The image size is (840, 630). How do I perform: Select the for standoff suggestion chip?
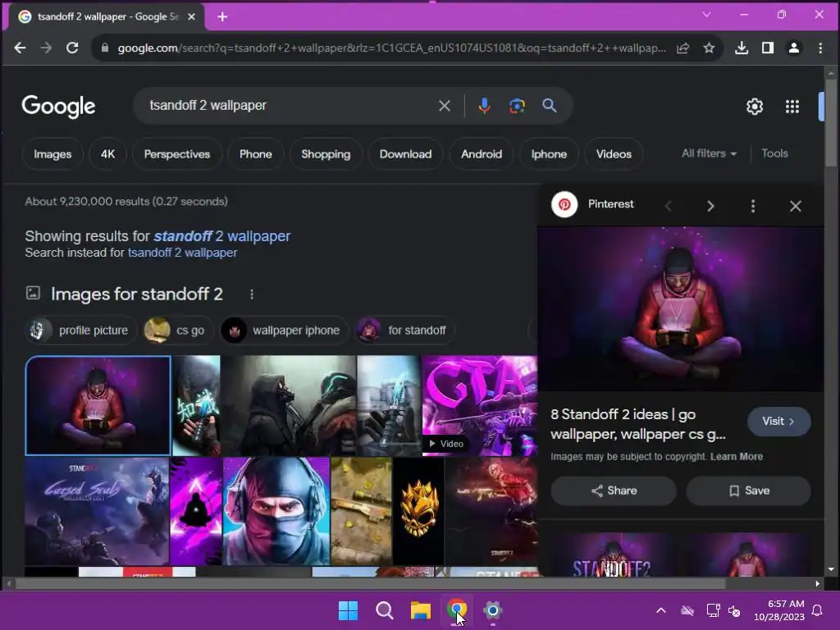point(405,330)
